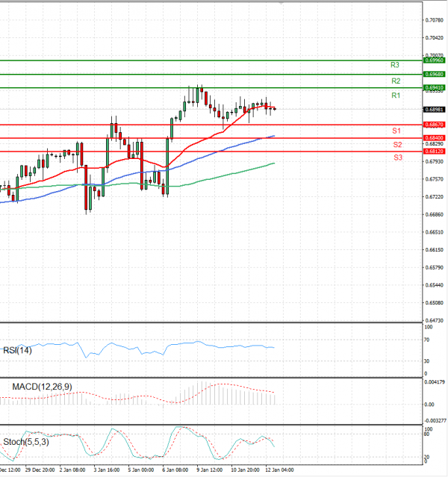
Task: Click the 12 Jan 04:00 time label
Action: coord(279,470)
